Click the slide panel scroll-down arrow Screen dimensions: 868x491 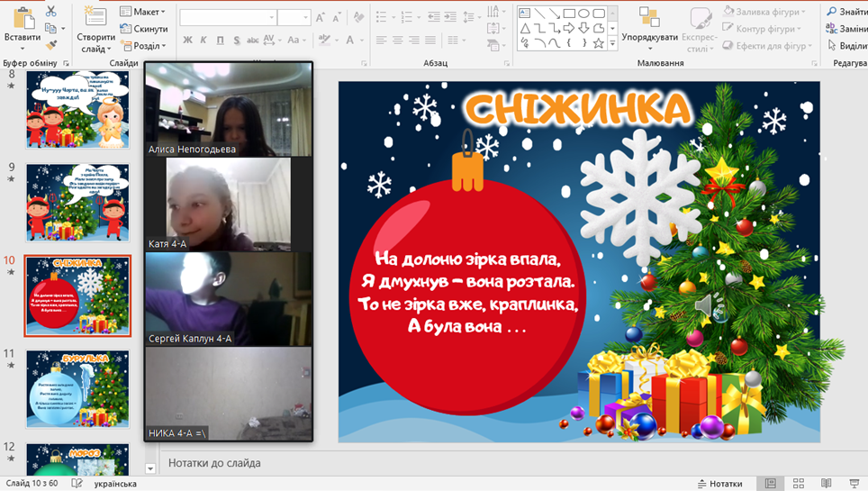(x=150, y=468)
